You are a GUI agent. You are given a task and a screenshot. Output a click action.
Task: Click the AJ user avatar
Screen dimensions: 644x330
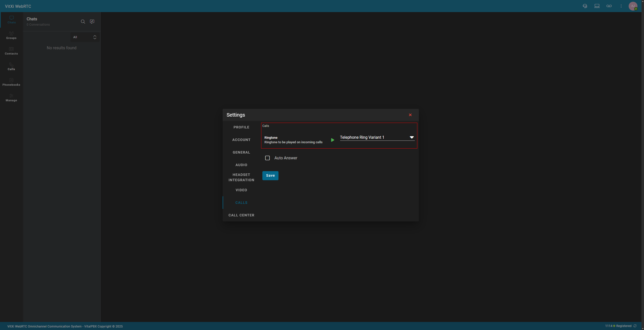pyautogui.click(x=633, y=6)
